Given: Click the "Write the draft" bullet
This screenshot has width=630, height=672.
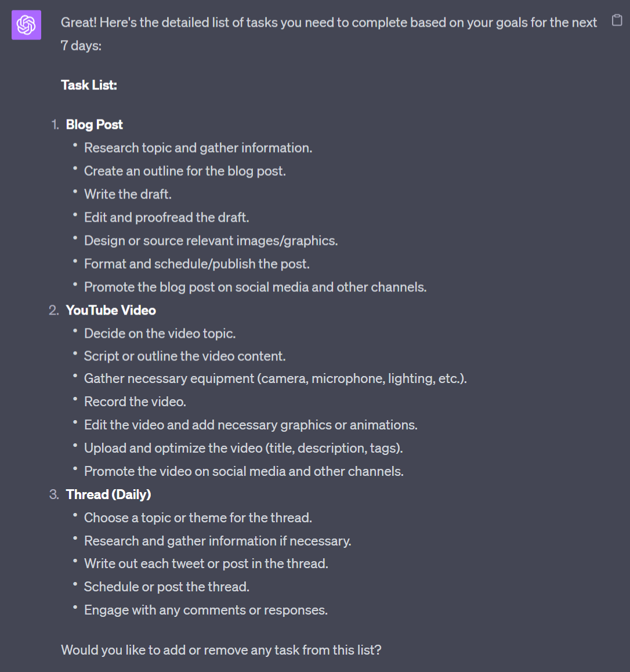Looking at the screenshot, I should pyautogui.click(x=128, y=194).
